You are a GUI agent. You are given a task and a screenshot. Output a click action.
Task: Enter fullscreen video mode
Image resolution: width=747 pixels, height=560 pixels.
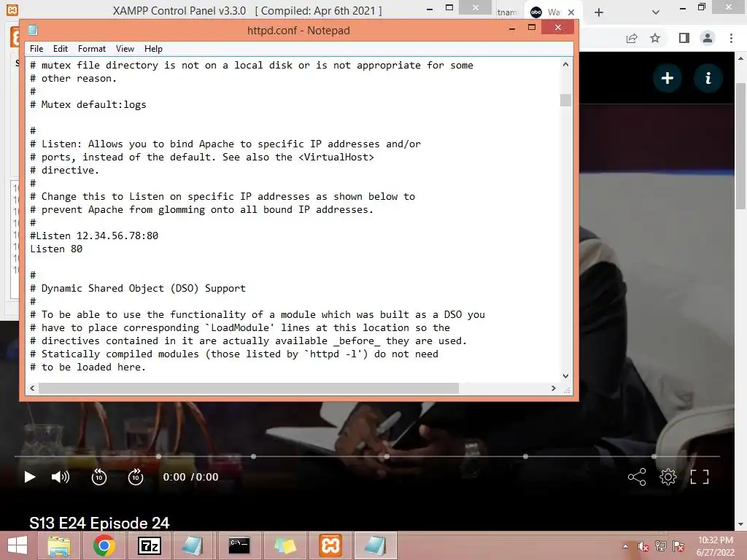coord(700,477)
